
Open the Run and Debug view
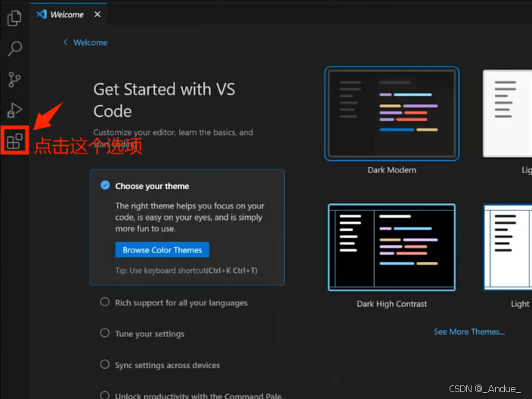[14, 110]
